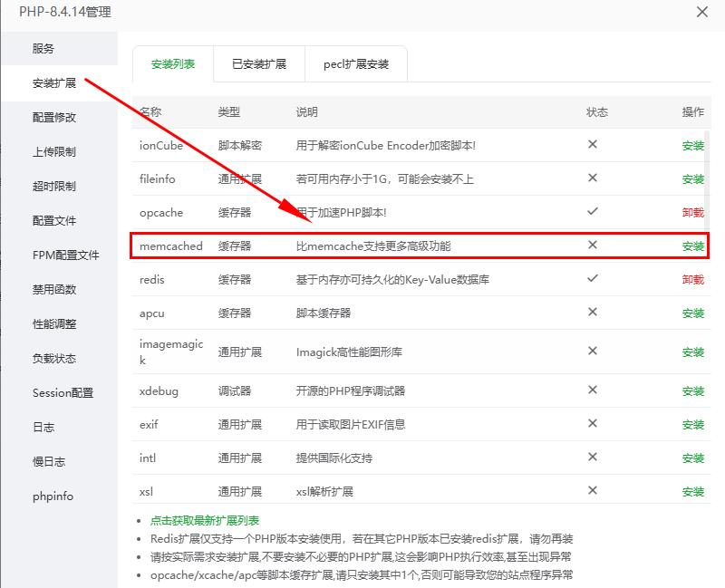Select the 安装列表 tab
This screenshot has width=725, height=588.
coord(172,64)
